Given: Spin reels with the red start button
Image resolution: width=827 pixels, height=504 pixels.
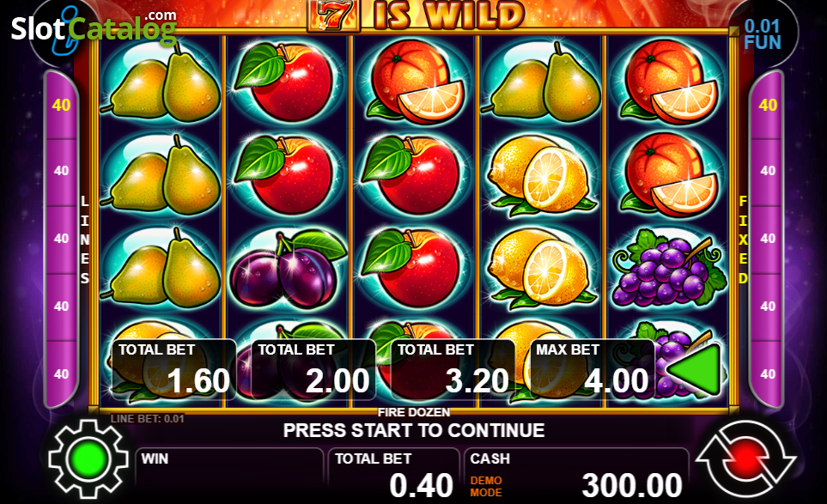Looking at the screenshot, I should (745, 458).
